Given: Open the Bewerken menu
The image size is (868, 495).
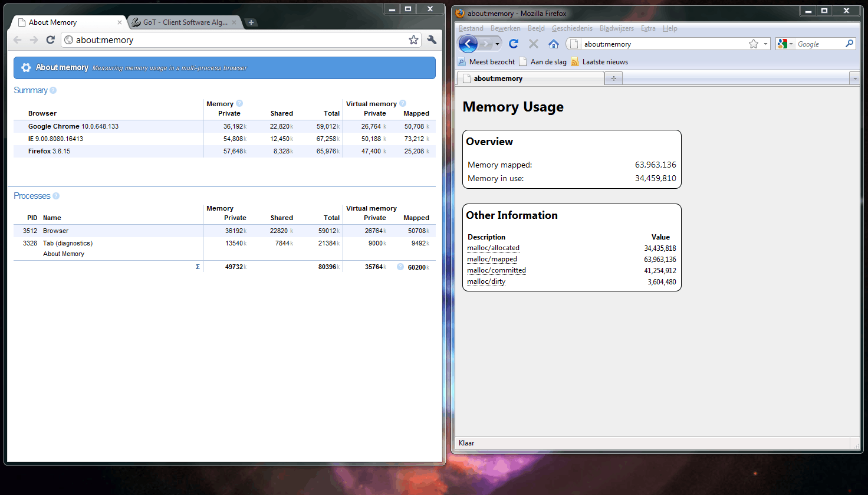Looking at the screenshot, I should (x=505, y=28).
